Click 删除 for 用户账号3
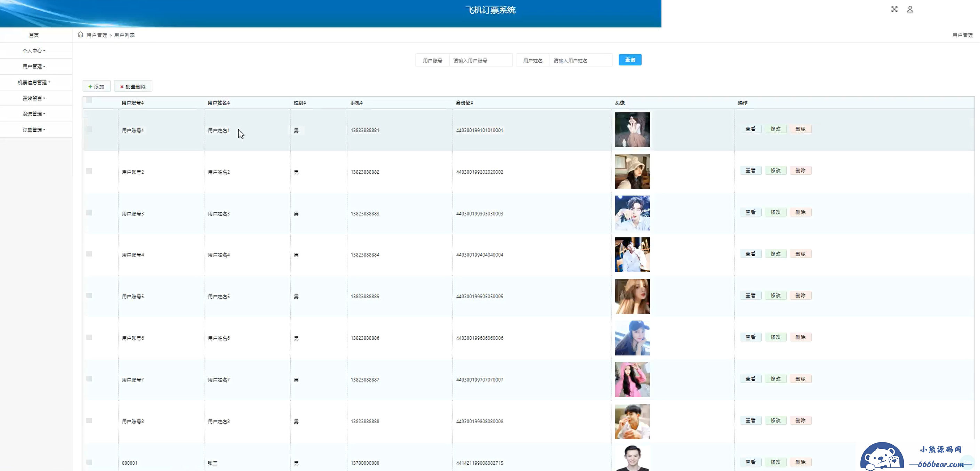 click(801, 212)
